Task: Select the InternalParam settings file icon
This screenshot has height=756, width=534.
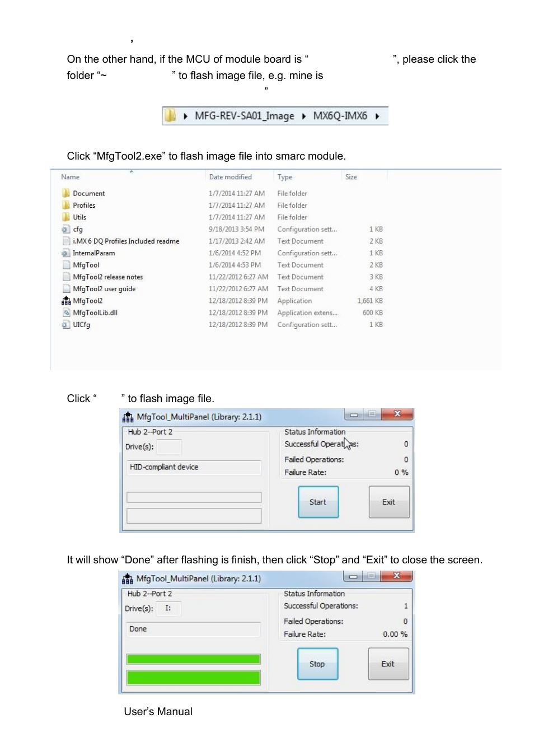Action: 66,253
